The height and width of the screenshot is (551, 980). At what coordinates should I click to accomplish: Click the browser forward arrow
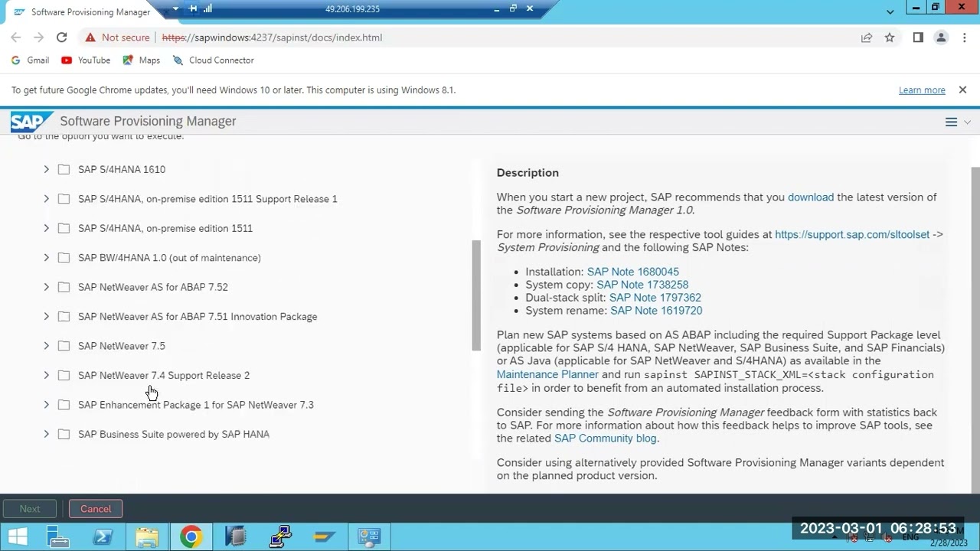point(38,37)
